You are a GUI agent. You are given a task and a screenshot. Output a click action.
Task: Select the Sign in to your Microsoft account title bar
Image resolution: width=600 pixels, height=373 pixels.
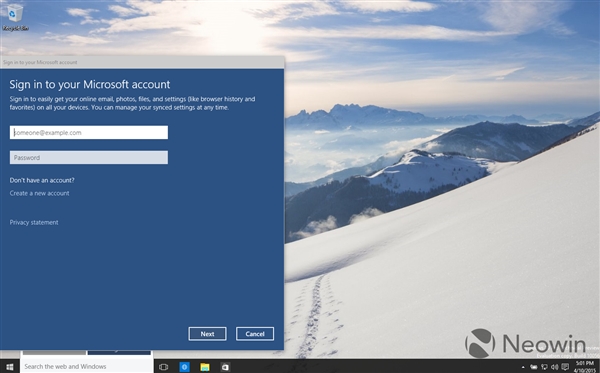[142, 62]
